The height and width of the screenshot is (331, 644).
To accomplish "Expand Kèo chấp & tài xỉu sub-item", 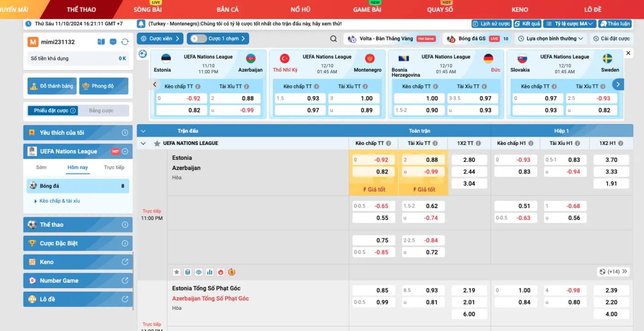I will click(57, 201).
